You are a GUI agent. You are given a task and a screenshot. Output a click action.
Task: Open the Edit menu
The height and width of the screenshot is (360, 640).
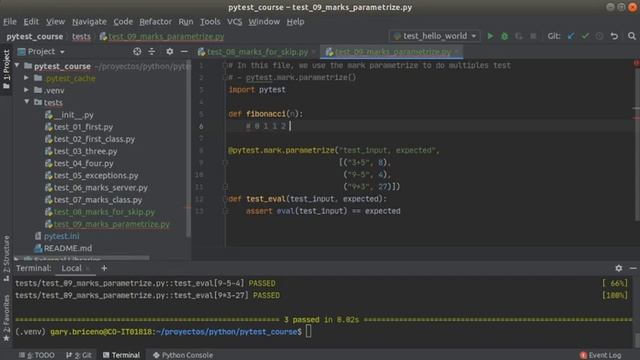31,22
